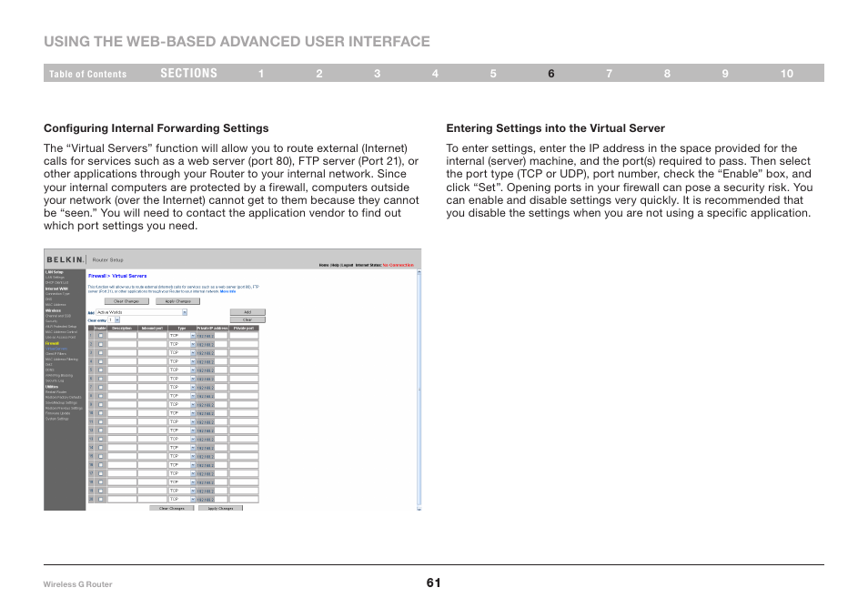This screenshot has width=868, height=608.
Task: Expand the Type dropdown for row 9
Action: point(182,405)
